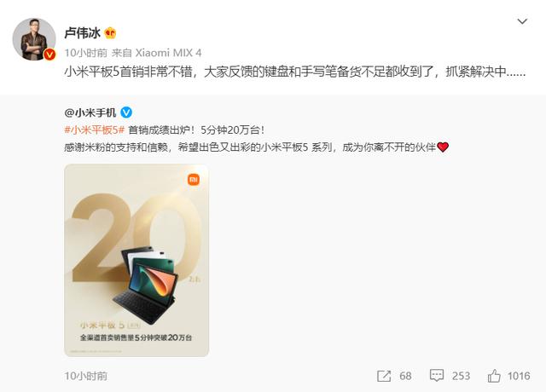Click the 1016 likes count
The height and width of the screenshot is (392, 546).
point(519,376)
